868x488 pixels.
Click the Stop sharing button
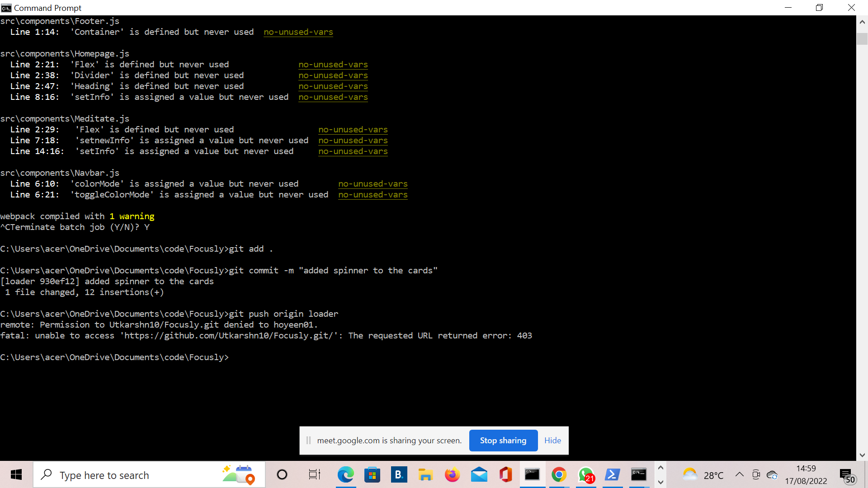(x=503, y=441)
